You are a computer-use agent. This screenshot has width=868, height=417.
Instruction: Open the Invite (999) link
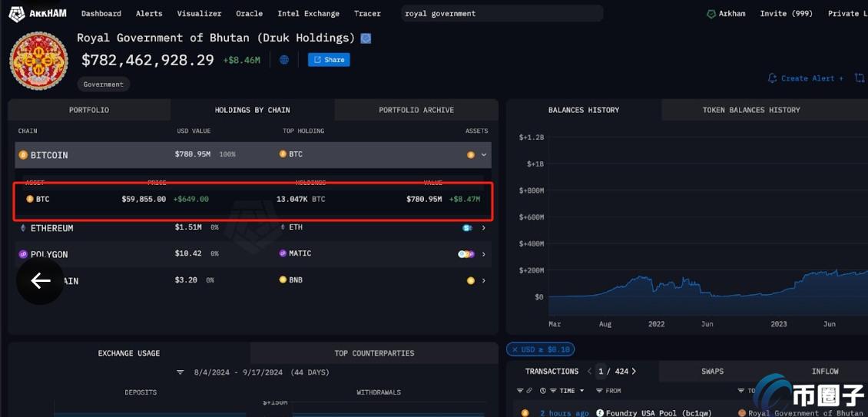[786, 13]
